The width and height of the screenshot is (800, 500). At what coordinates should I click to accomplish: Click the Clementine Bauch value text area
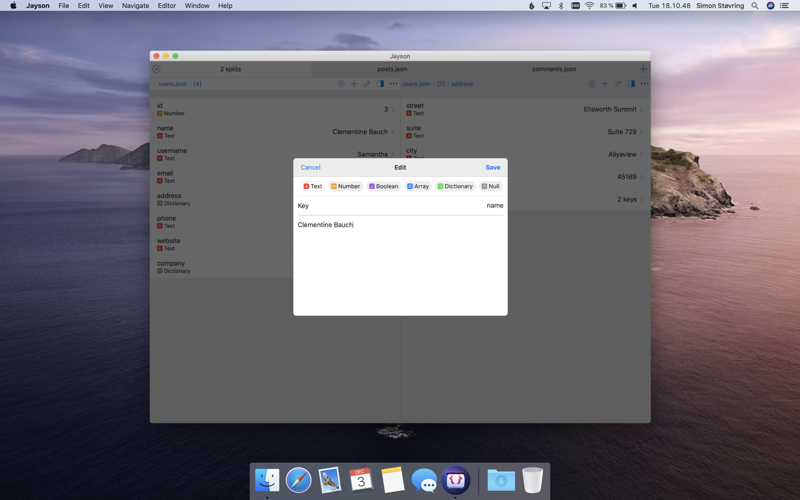(x=400, y=260)
